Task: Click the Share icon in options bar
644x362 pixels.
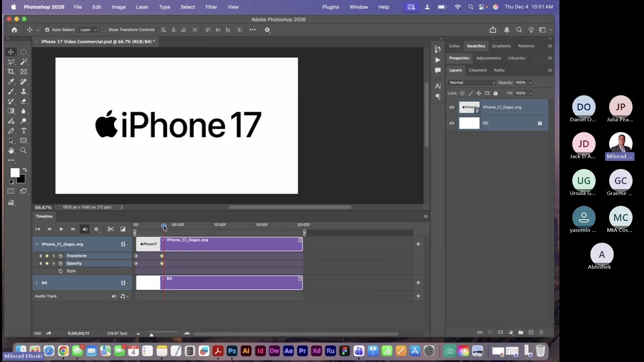Action: point(493,30)
